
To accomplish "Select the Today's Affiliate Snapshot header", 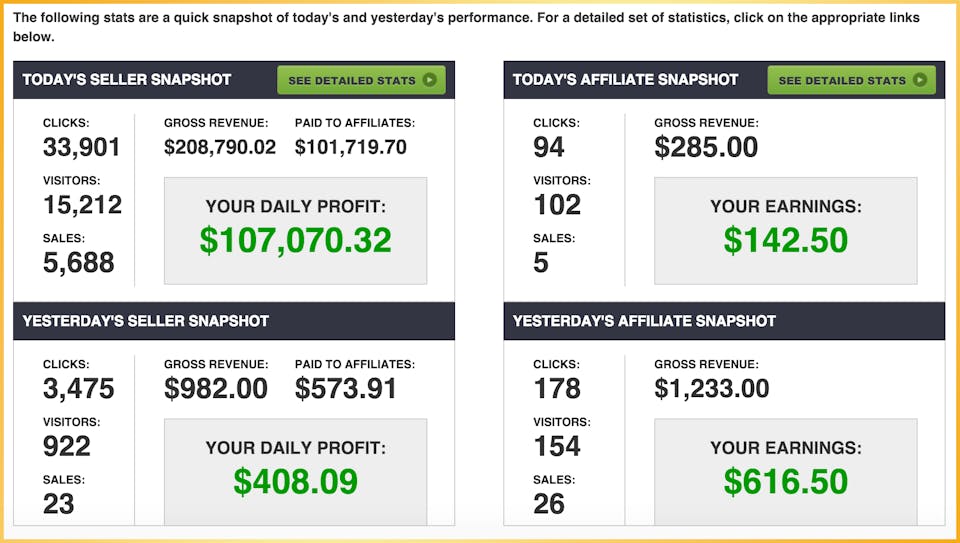I will point(626,80).
